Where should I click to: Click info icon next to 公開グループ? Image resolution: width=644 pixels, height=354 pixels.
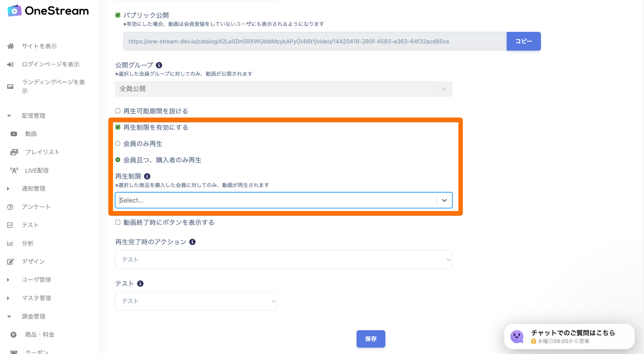click(159, 65)
